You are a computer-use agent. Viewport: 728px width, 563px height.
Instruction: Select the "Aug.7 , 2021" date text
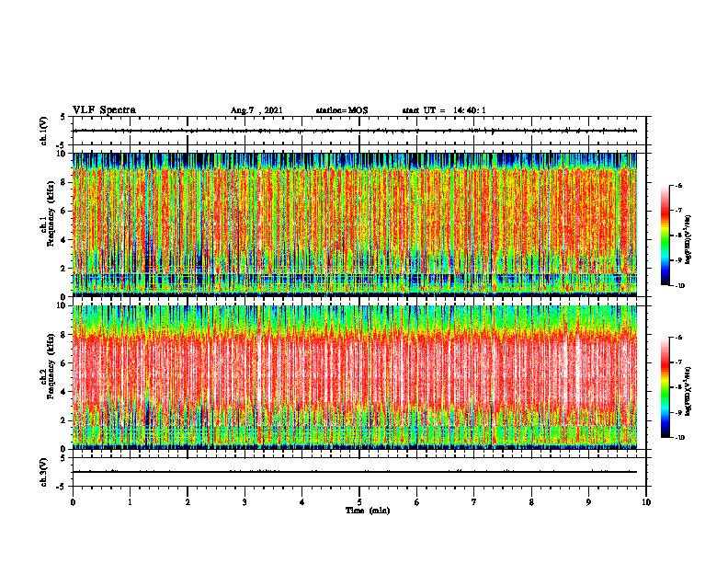tap(256, 110)
